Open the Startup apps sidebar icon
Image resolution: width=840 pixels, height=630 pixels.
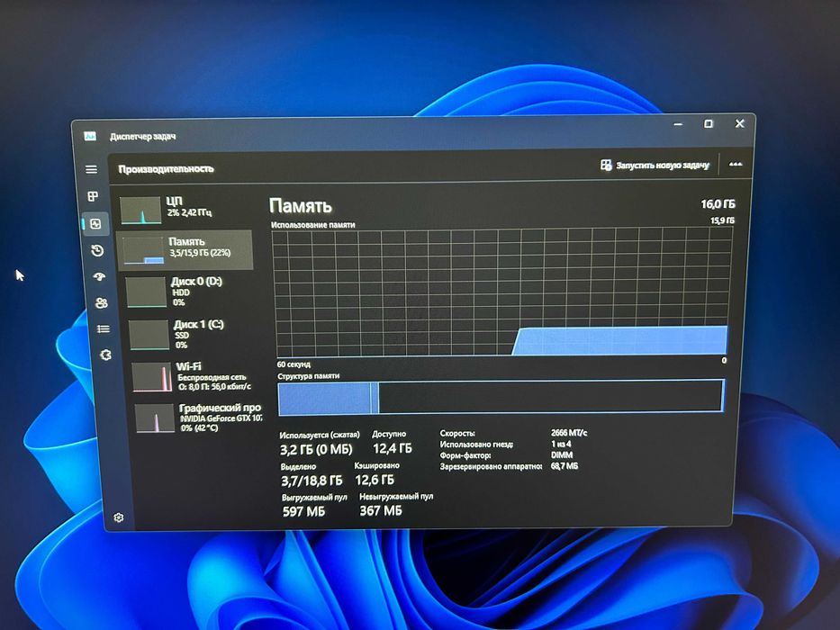click(x=99, y=277)
